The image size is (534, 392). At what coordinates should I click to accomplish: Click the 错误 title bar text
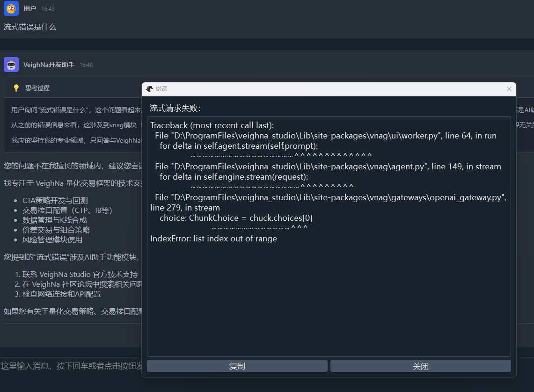(x=161, y=89)
